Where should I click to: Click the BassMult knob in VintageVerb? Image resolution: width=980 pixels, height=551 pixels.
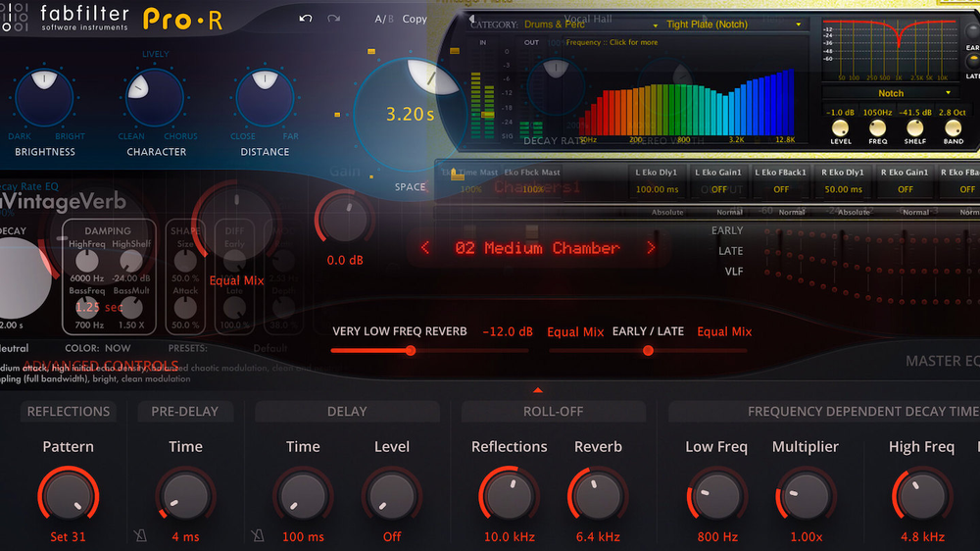(130, 307)
